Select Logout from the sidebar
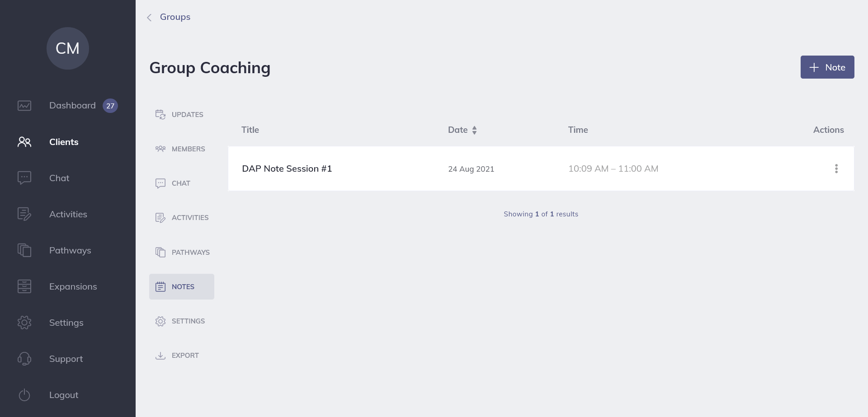The image size is (868, 417). pyautogui.click(x=63, y=394)
